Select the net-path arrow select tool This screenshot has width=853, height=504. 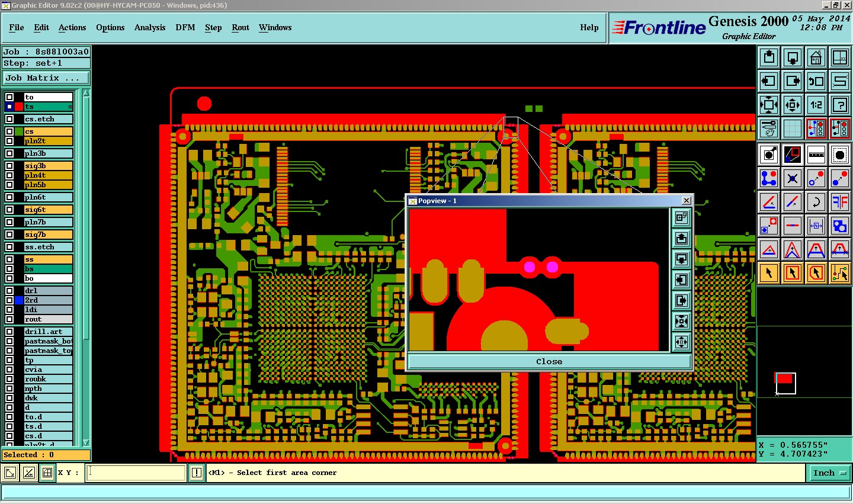pyautogui.click(x=840, y=273)
